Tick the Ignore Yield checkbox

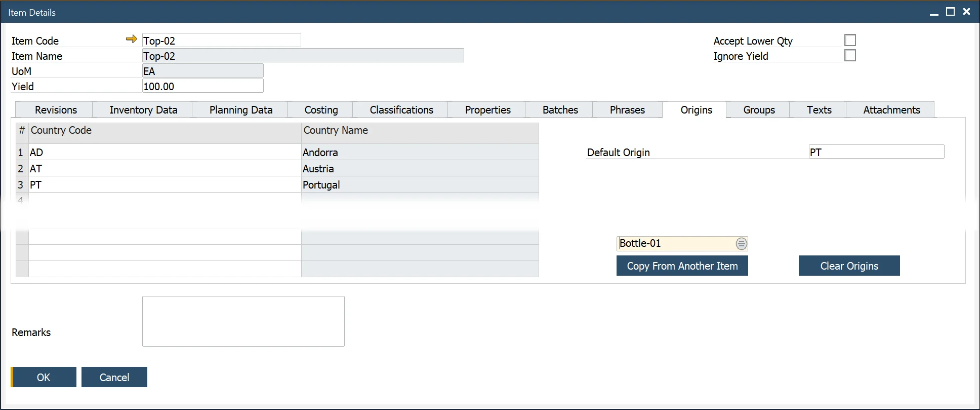[x=850, y=56]
